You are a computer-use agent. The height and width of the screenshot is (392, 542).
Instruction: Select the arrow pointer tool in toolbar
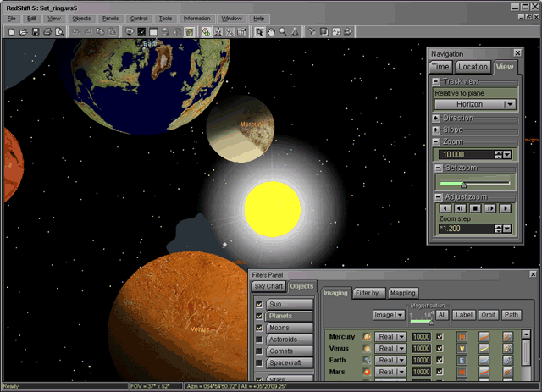click(259, 32)
